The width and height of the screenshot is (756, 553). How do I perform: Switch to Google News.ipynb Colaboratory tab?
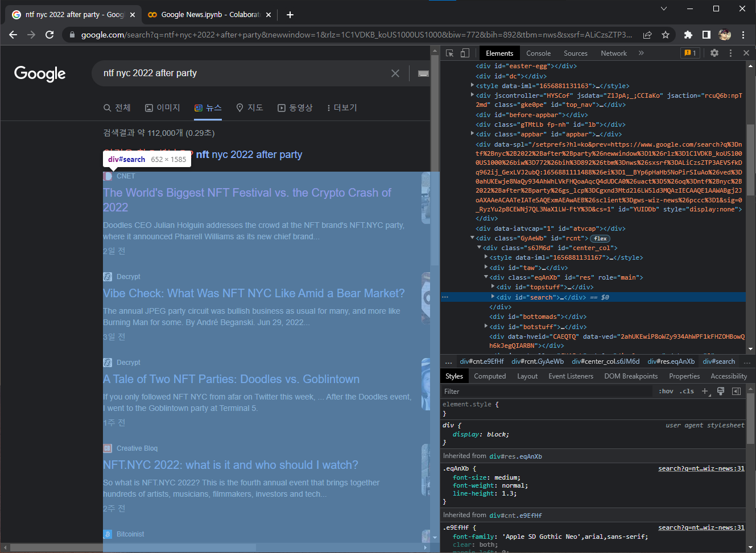click(210, 15)
